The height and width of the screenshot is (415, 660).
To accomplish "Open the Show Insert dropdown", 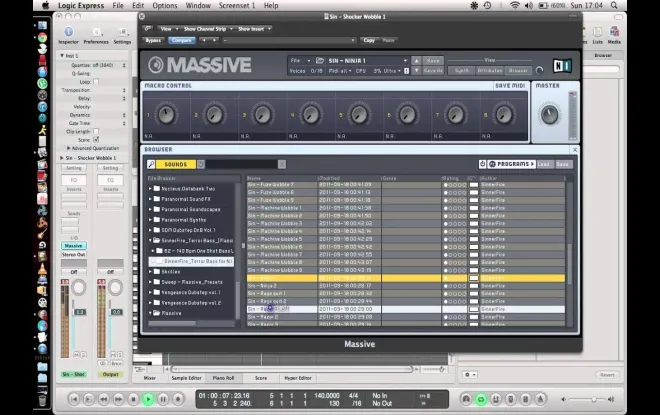I will 254,29.
